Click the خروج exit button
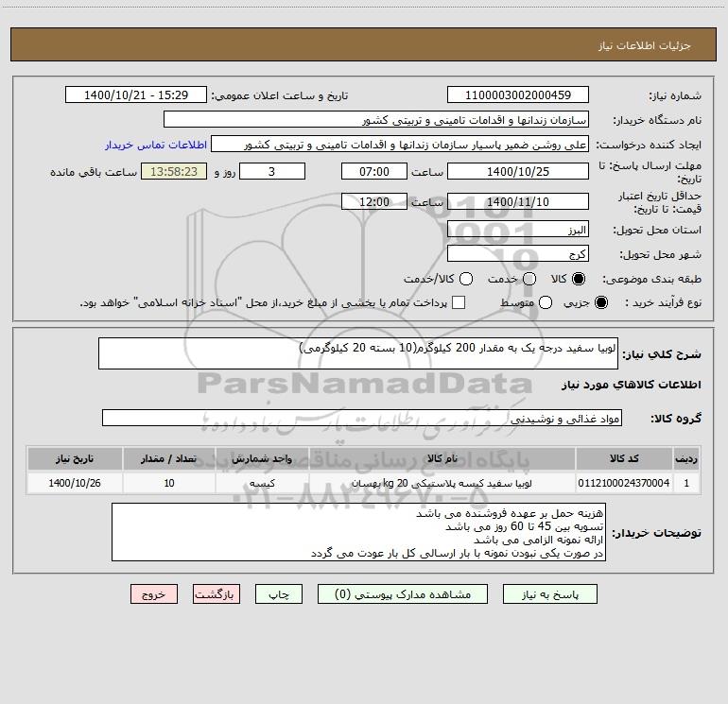This screenshot has height=704, width=728. (x=154, y=594)
